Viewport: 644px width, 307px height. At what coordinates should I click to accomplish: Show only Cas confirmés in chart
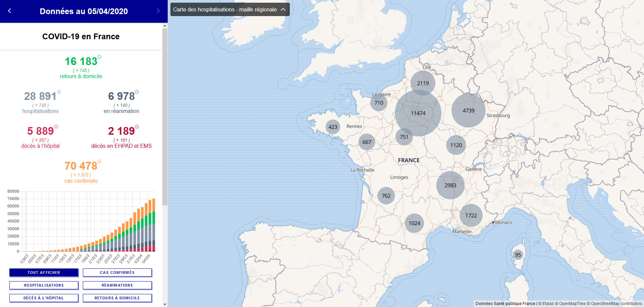pos(117,272)
